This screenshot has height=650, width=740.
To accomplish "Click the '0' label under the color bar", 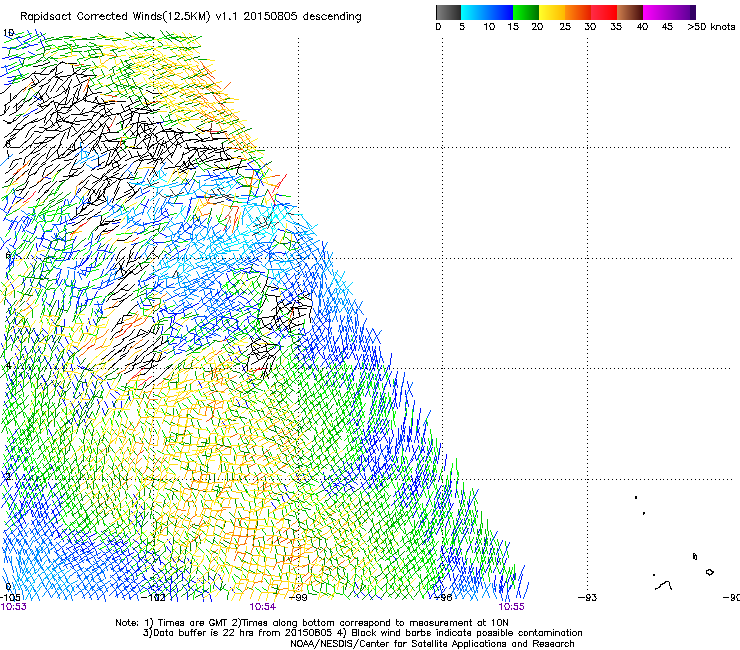I will 438,27.
